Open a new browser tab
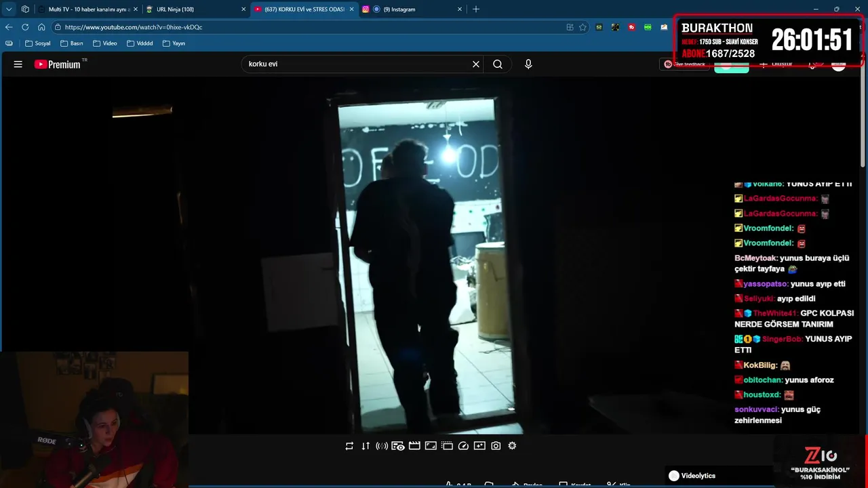The width and height of the screenshot is (868, 488). coord(476,9)
